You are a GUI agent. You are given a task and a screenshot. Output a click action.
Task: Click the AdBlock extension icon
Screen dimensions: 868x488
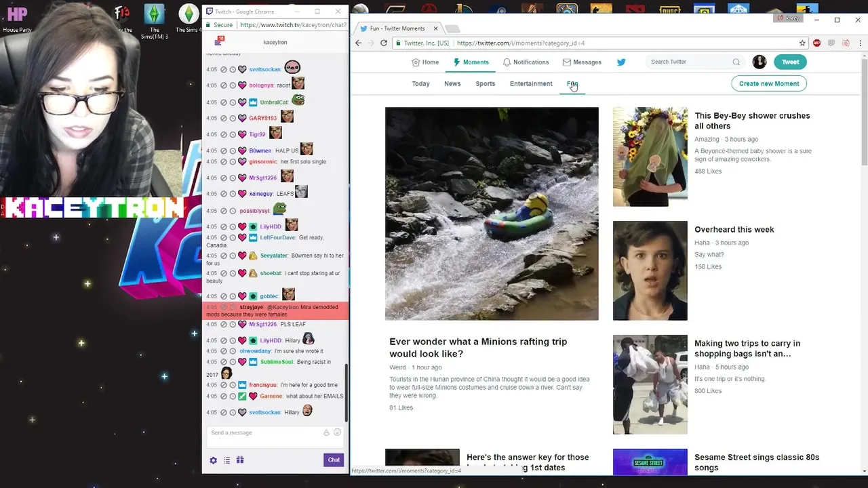[816, 43]
